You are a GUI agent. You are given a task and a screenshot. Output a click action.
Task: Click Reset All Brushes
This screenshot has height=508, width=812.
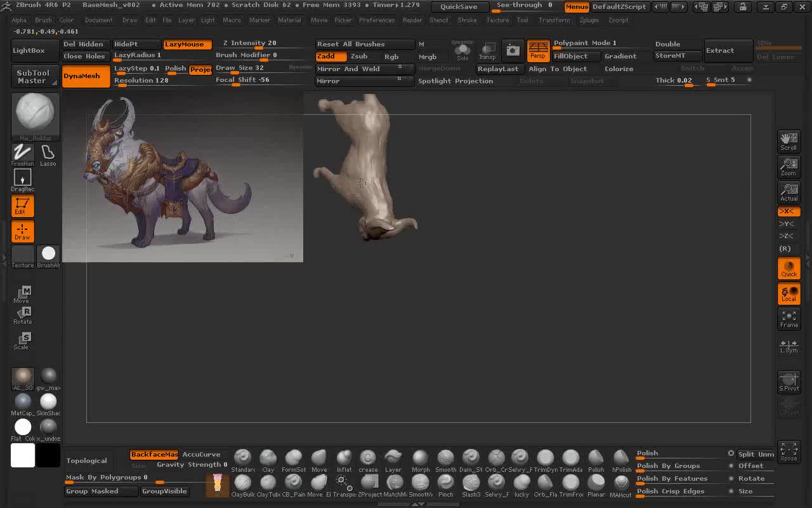pyautogui.click(x=365, y=44)
